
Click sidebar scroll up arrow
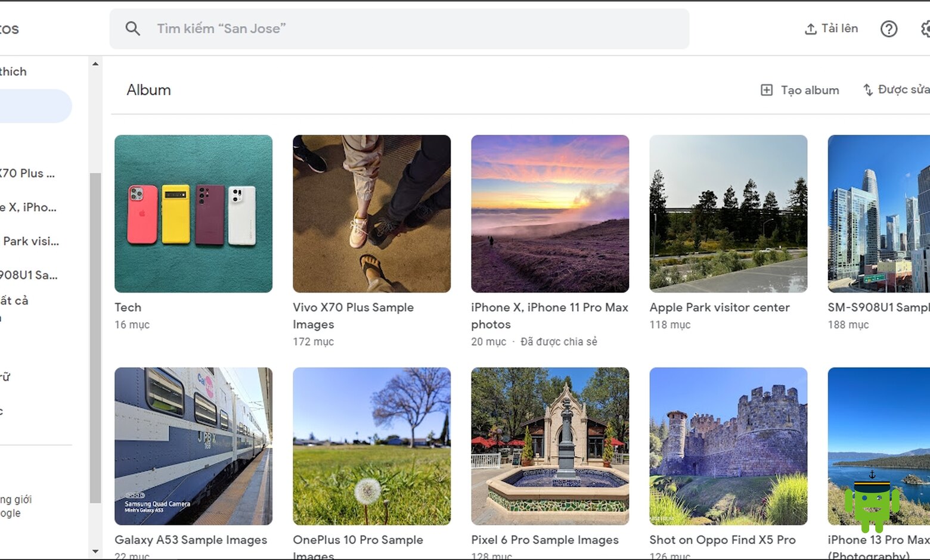pos(95,64)
